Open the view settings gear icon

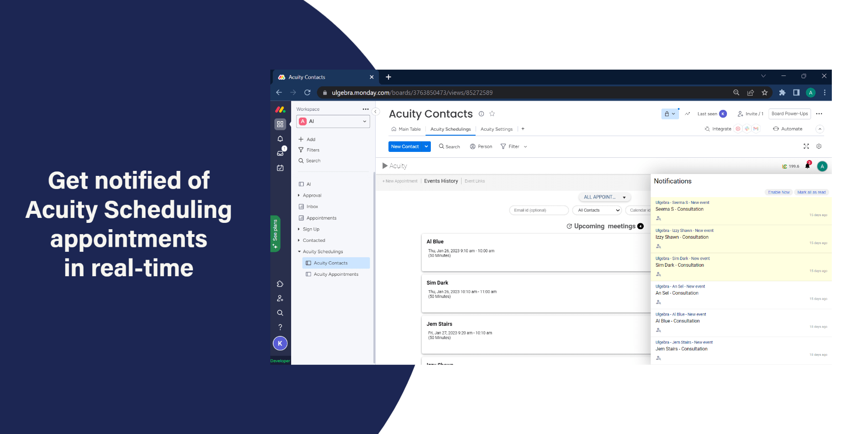[819, 146]
